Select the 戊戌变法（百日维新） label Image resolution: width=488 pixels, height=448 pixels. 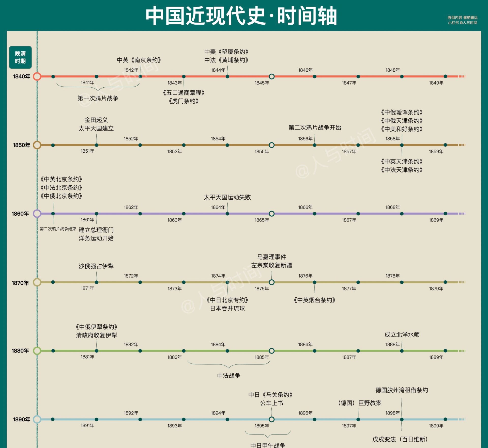click(400, 439)
